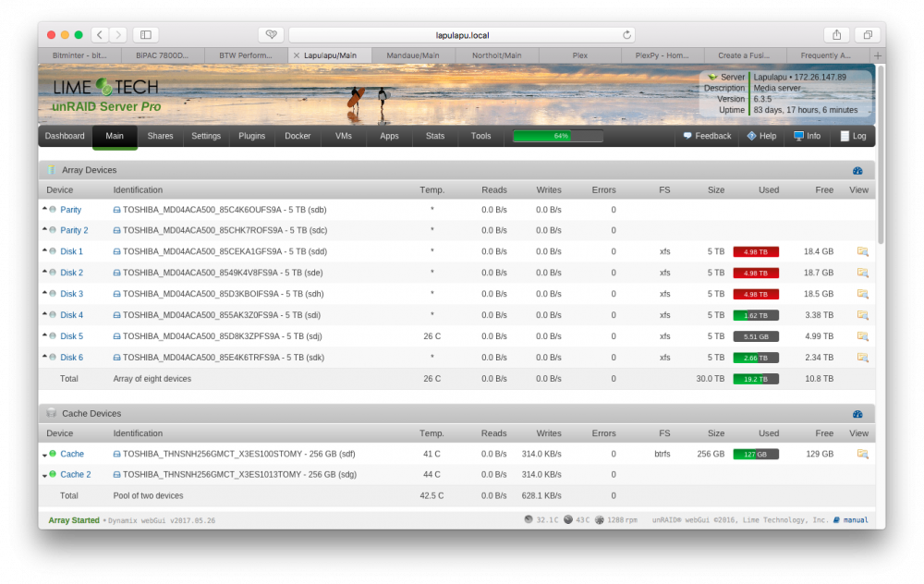This screenshot has width=924, height=584.
Task: Open the Cache Devices dashboard icon
Action: point(857,414)
